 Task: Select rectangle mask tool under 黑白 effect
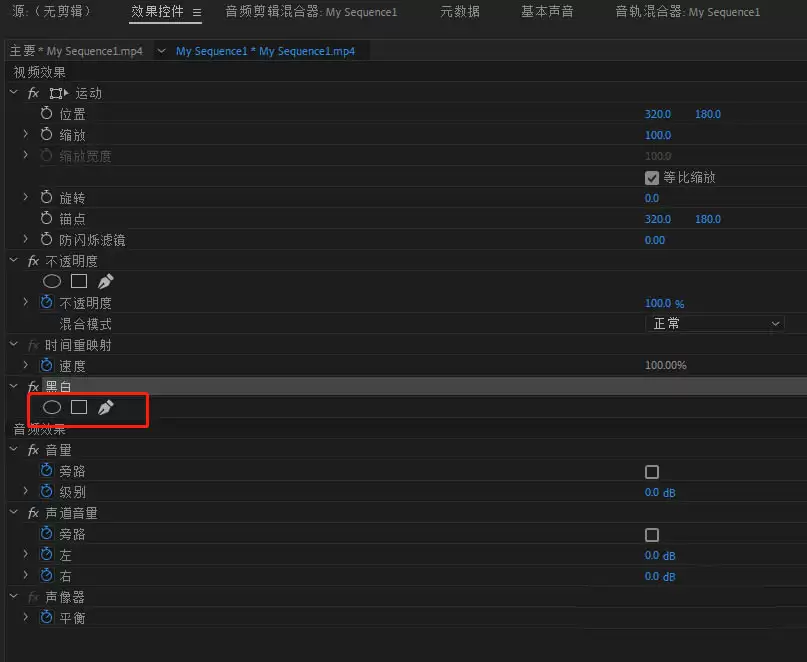pyautogui.click(x=79, y=408)
